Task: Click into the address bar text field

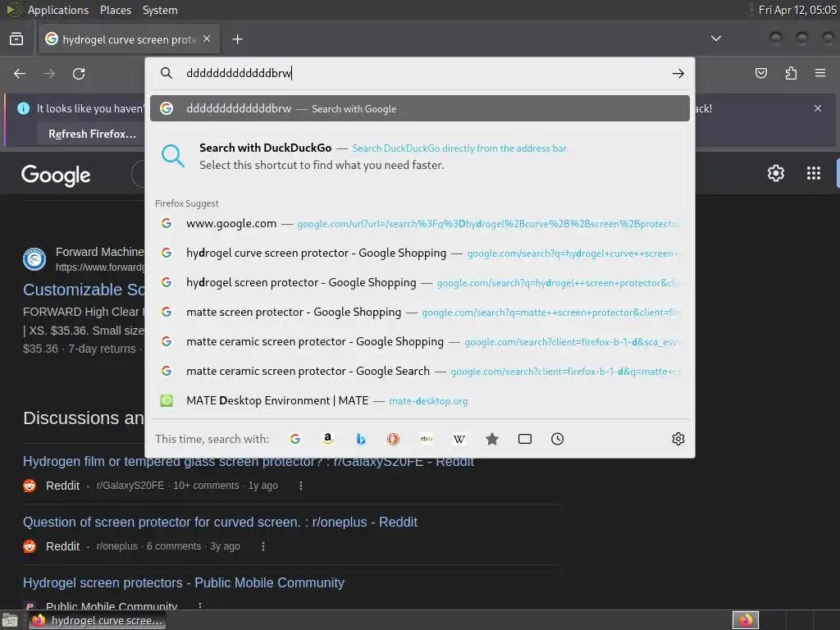Action: (x=423, y=73)
